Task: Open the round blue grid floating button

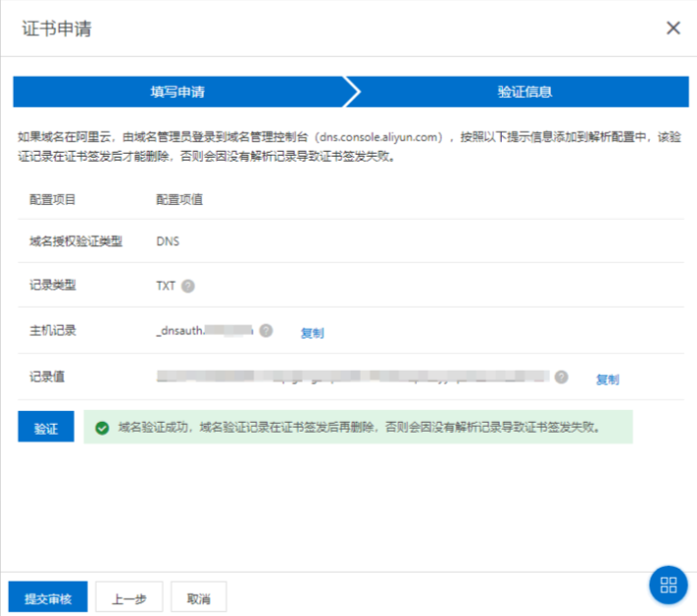Action: click(668, 584)
